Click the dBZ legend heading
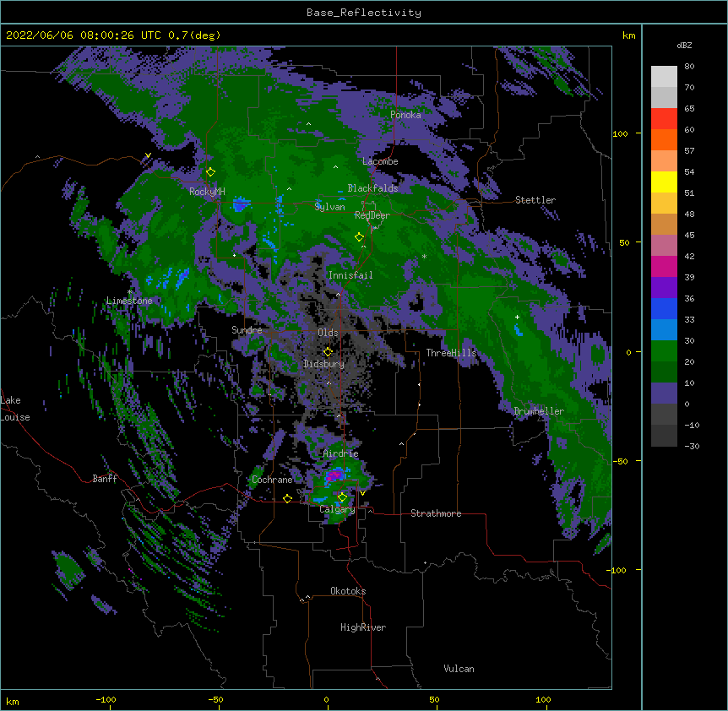The width and height of the screenshot is (728, 711). pos(684,45)
